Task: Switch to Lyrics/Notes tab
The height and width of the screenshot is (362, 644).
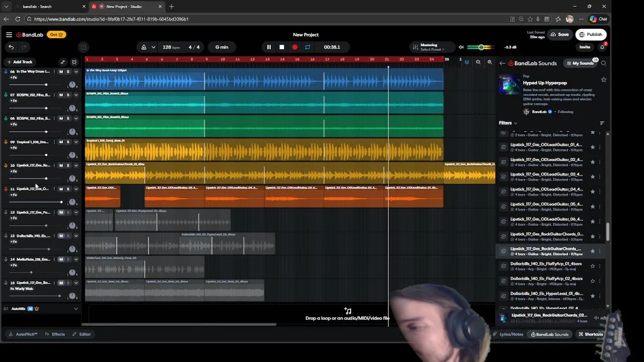Action: coord(508,334)
